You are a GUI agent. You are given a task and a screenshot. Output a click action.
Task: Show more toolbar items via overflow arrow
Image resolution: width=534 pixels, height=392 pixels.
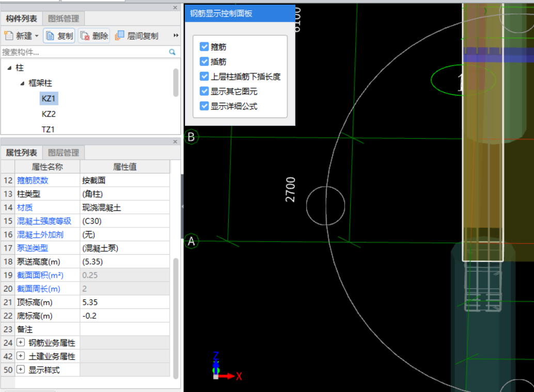point(176,36)
